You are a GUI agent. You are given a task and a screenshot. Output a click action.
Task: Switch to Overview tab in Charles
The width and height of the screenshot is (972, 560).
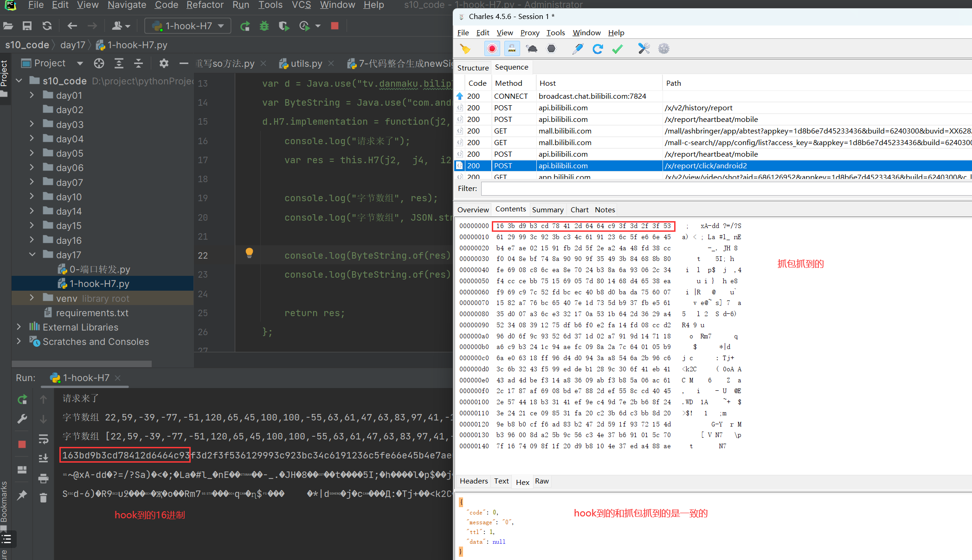[473, 210]
